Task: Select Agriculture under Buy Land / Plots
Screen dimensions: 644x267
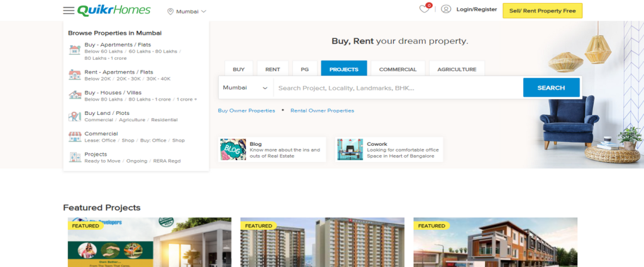Action: pos(132,120)
